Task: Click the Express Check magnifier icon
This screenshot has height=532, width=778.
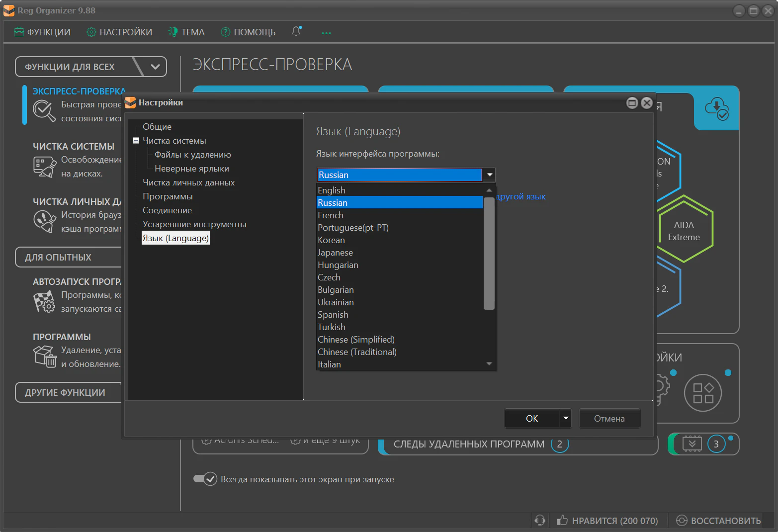Action: 44,111
